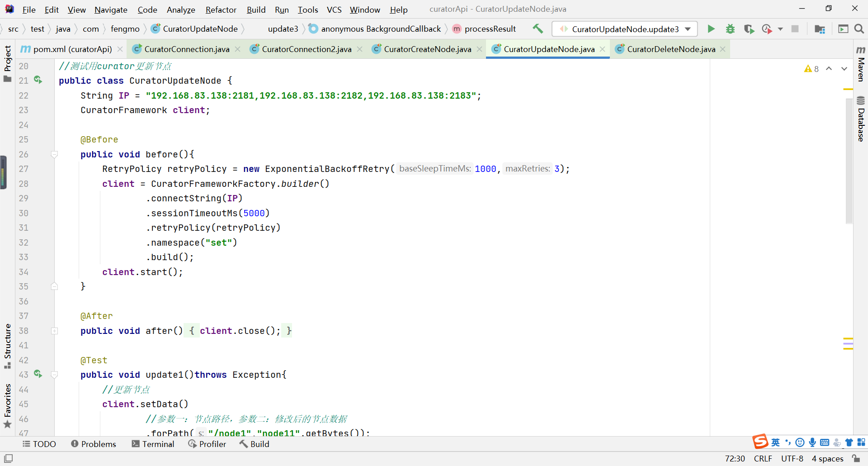This screenshot has width=868, height=466.
Task: Open the Terminal tool window
Action: (x=153, y=444)
